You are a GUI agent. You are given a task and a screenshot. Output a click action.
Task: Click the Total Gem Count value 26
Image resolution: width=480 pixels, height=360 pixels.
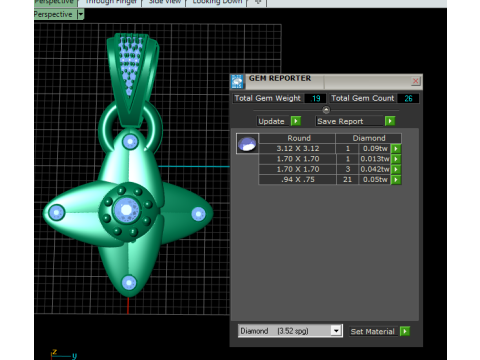point(408,98)
